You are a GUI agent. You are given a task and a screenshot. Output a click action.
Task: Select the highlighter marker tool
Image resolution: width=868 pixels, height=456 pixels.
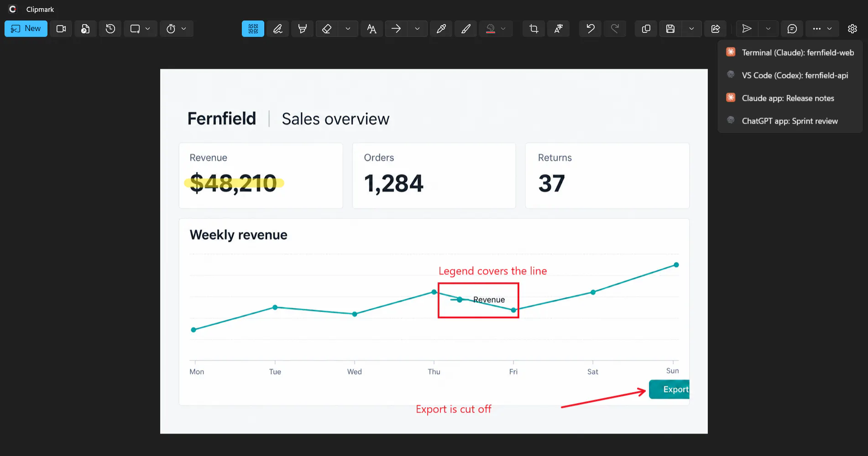[302, 29]
